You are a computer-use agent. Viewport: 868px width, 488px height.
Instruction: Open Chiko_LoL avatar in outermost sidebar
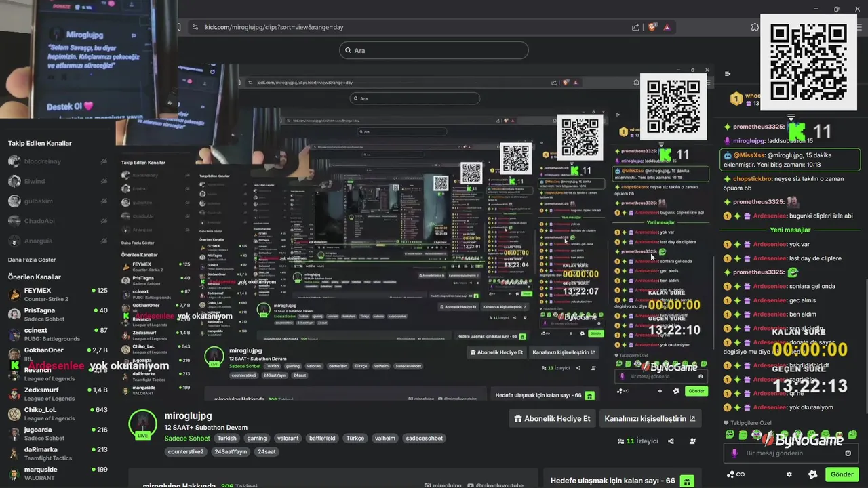point(14,413)
